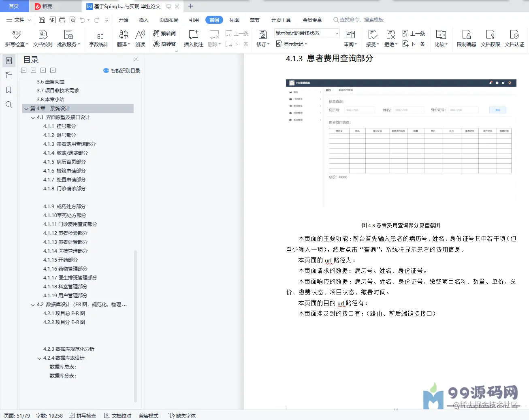Viewport: 529px width, 420px height.
Task: Close the table of contents pane
Action: 136,60
